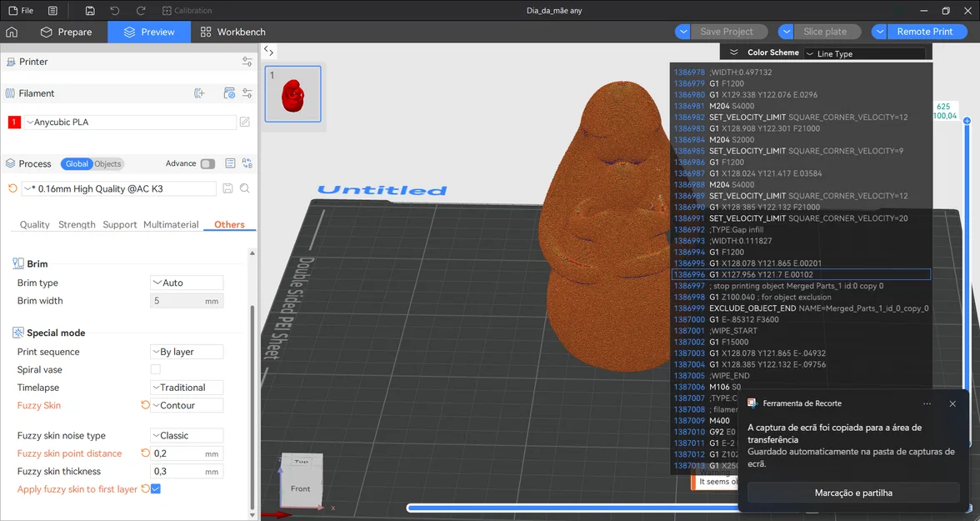Open the Print sequence dropdown
Screen dimensions: 980x521
(x=187, y=352)
